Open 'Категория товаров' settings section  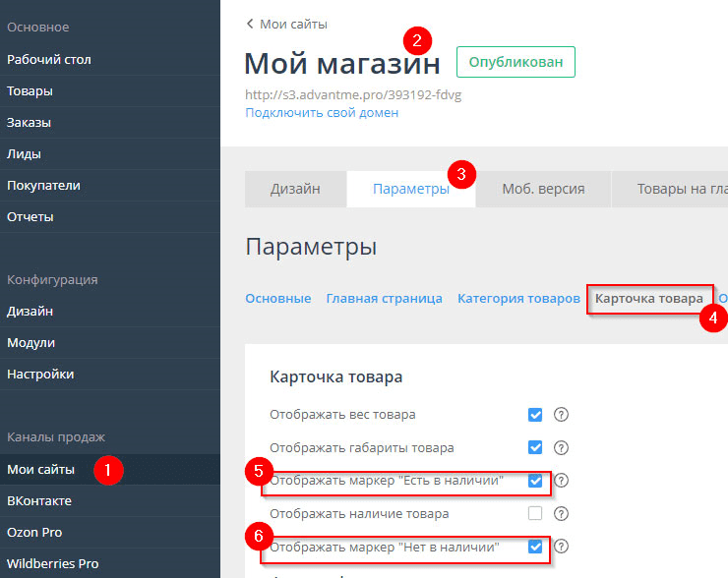click(x=518, y=299)
